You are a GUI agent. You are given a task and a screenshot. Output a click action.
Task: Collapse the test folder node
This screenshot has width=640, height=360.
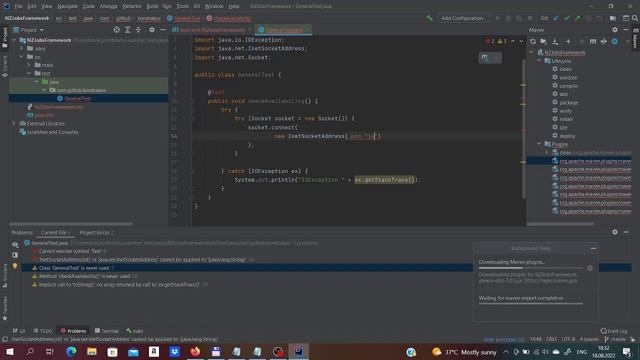29,73
